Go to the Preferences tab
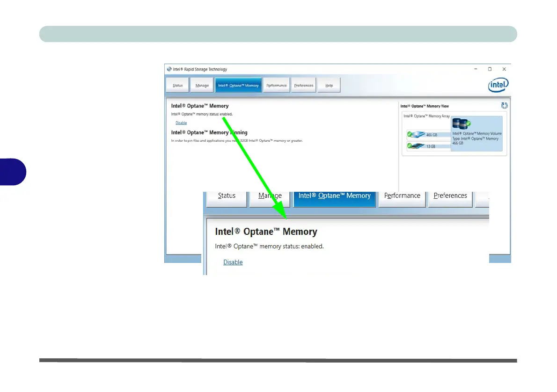Viewport: 557px width, 392px height. pyautogui.click(x=303, y=85)
